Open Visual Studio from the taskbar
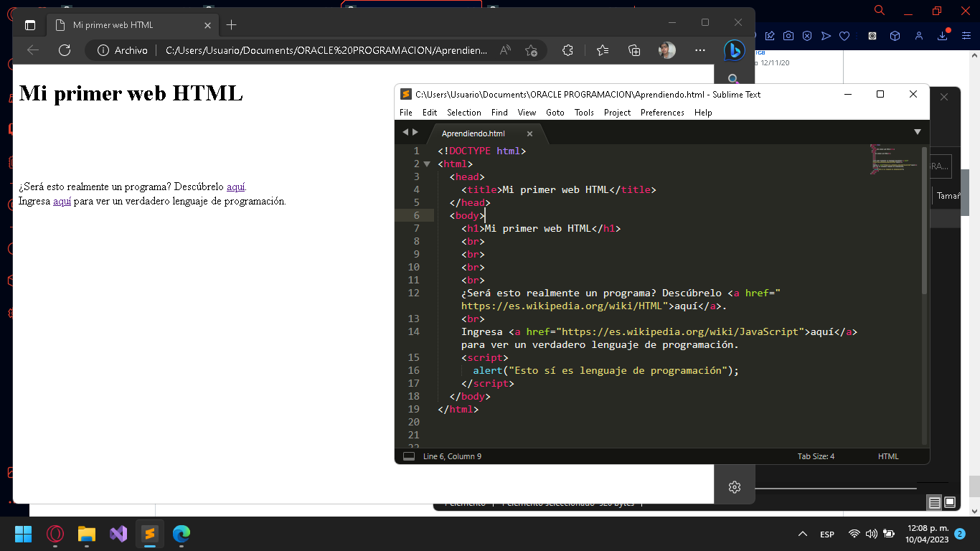The width and height of the screenshot is (980, 551). tap(118, 534)
